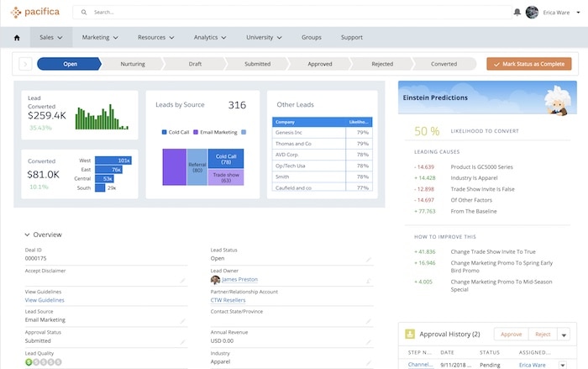Screen dimensions: 588x369
Task: Click the pacifica logo
Action: 35,13
